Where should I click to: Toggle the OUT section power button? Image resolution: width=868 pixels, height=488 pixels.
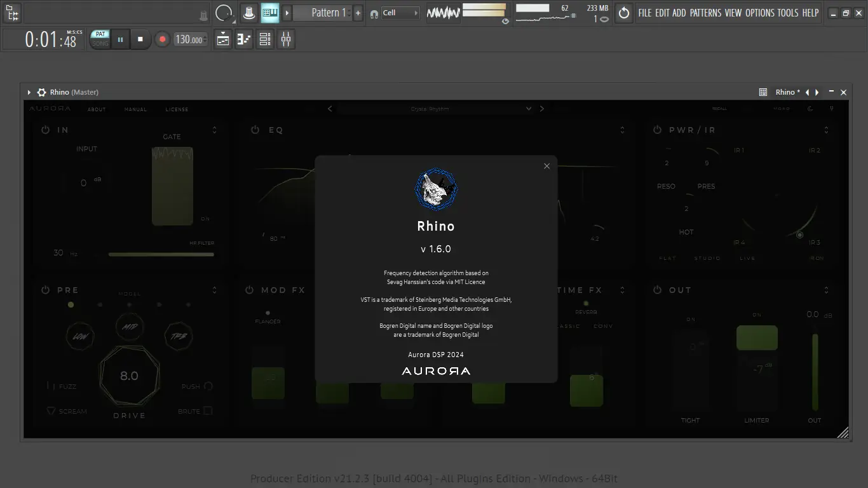pos(657,290)
